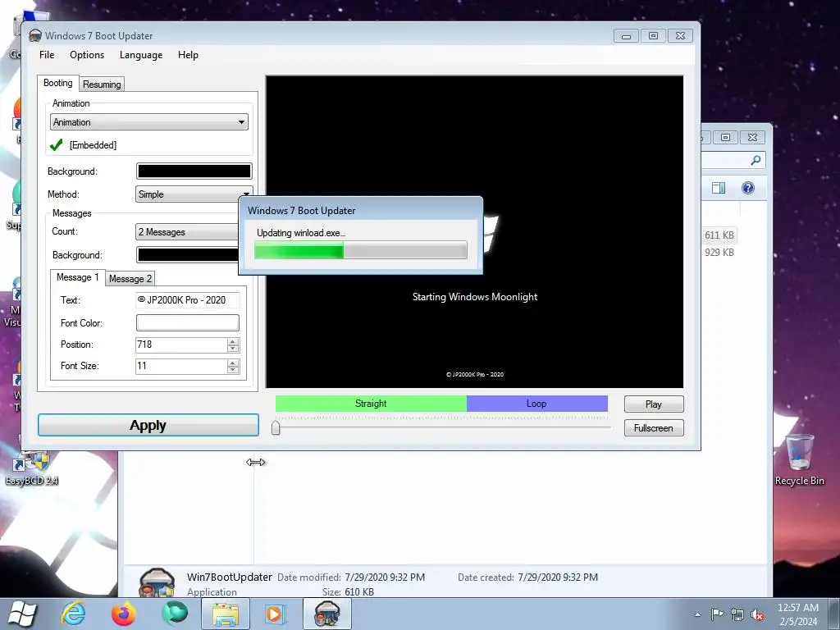Open the File menu
This screenshot has width=840, height=630.
click(47, 55)
